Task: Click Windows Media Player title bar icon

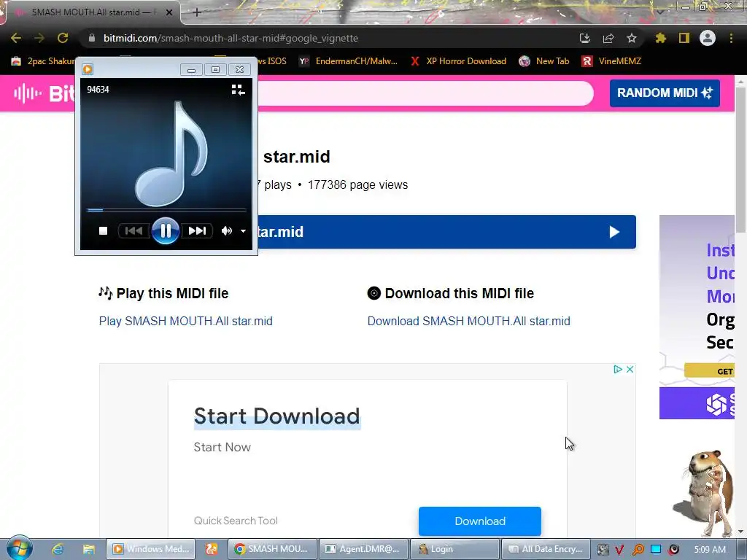Action: 88,69
